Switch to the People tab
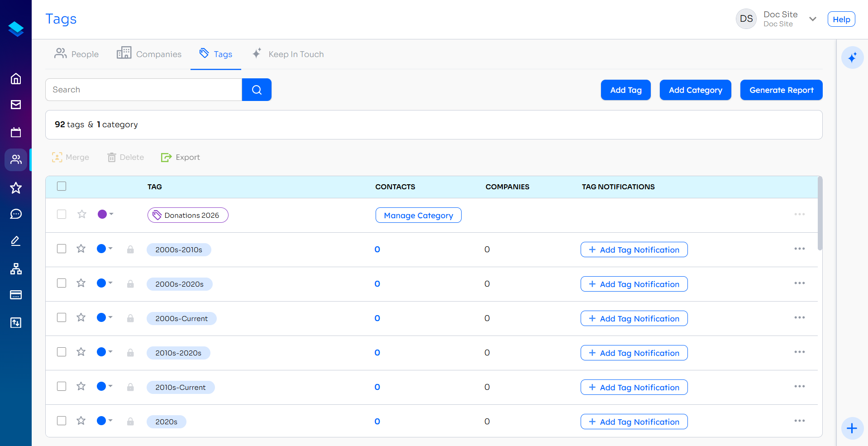 coord(76,54)
